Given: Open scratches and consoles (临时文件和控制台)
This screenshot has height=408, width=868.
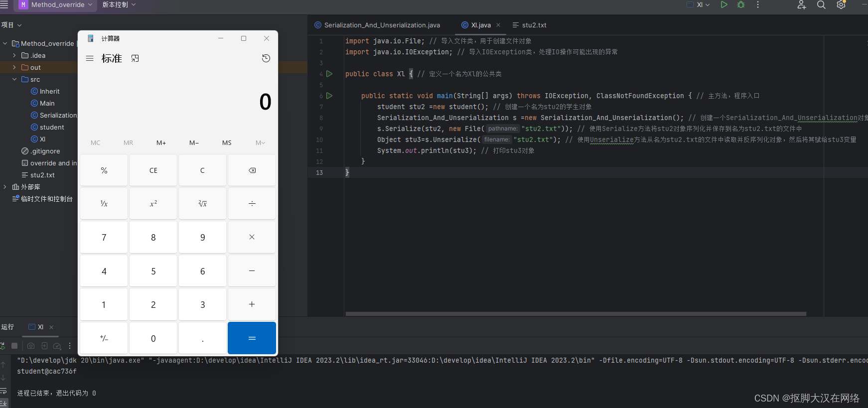Looking at the screenshot, I should tap(42, 199).
